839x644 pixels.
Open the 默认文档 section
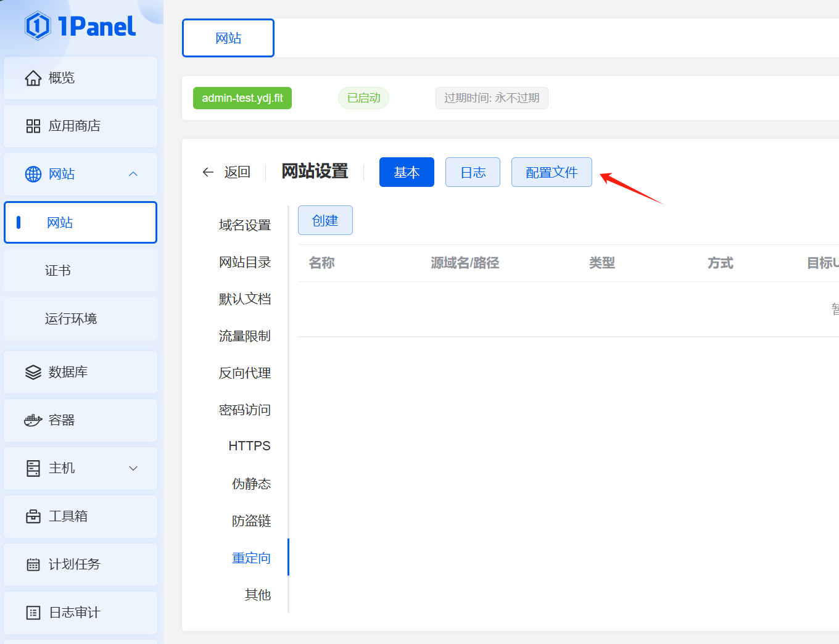[x=245, y=299]
